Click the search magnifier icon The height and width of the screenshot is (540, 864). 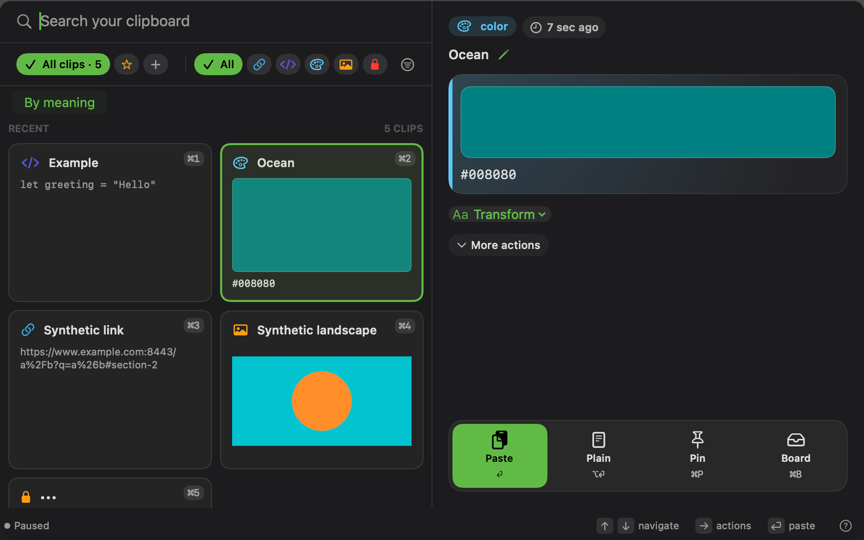point(24,21)
